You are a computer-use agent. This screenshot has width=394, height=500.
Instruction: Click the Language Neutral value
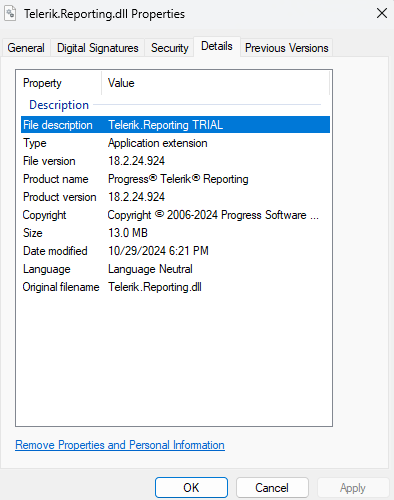[150, 269]
